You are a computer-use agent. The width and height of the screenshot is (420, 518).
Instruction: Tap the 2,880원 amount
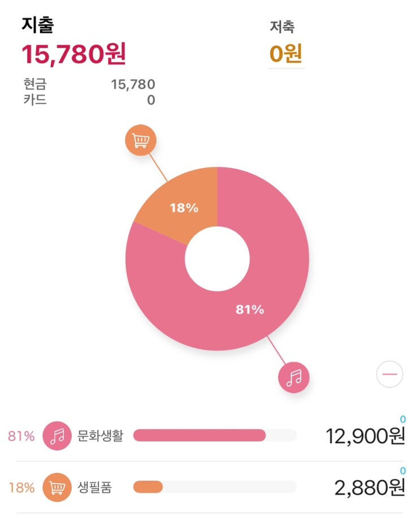pos(370,487)
